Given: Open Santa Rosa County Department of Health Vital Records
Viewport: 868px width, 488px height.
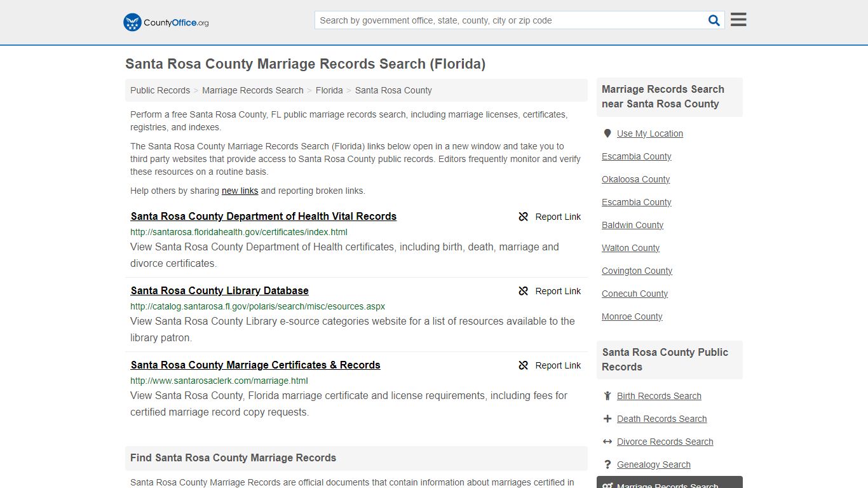Looking at the screenshot, I should [264, 216].
